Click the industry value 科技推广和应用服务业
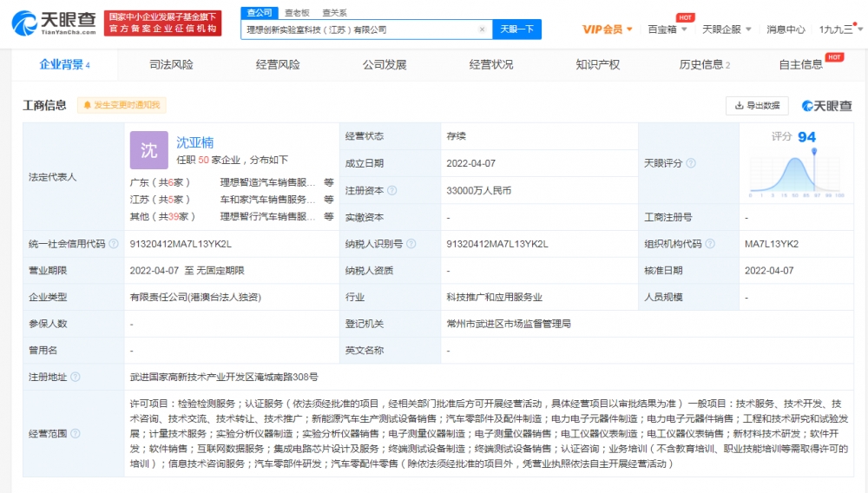Screen dimensions: 868x493 pyautogui.click(x=495, y=297)
